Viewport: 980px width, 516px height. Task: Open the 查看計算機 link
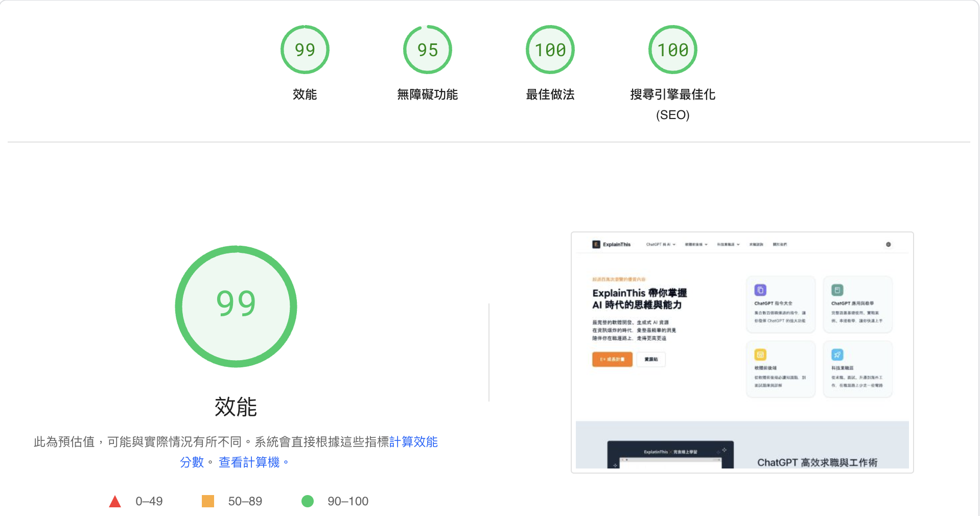[252, 461]
